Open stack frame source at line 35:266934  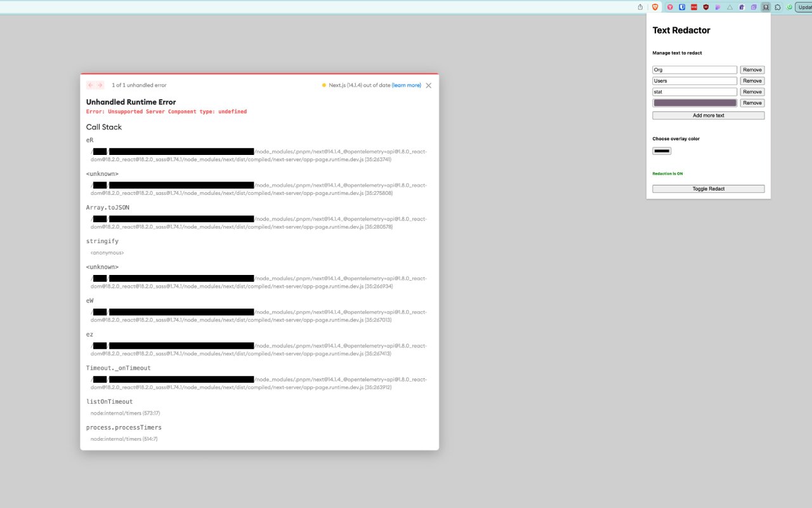259,283
